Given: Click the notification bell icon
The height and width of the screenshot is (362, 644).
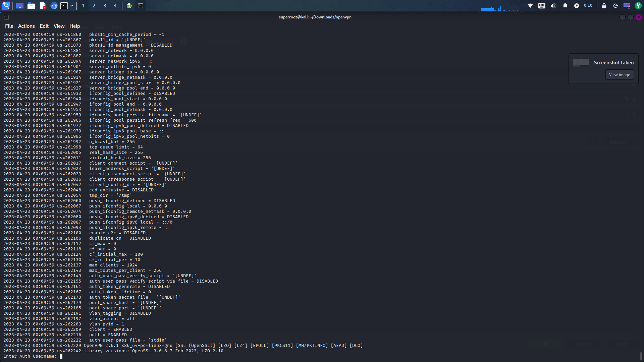Looking at the screenshot, I should pos(565,6).
